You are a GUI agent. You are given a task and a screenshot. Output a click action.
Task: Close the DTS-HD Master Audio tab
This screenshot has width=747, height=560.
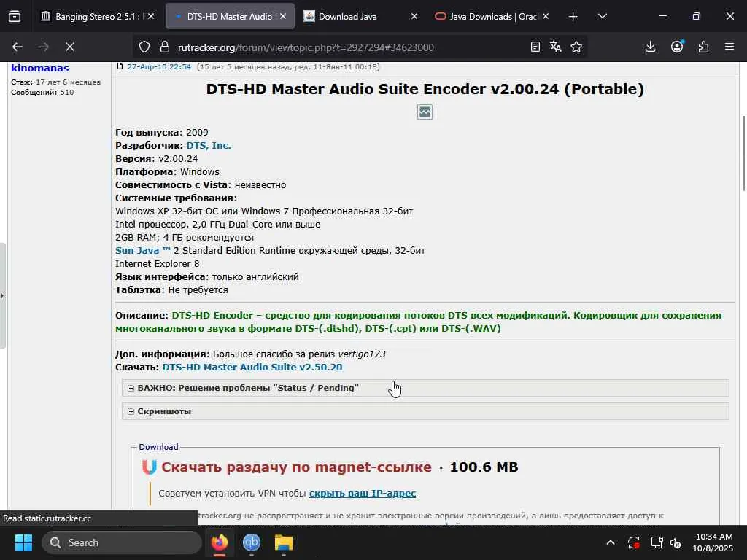[x=283, y=16]
